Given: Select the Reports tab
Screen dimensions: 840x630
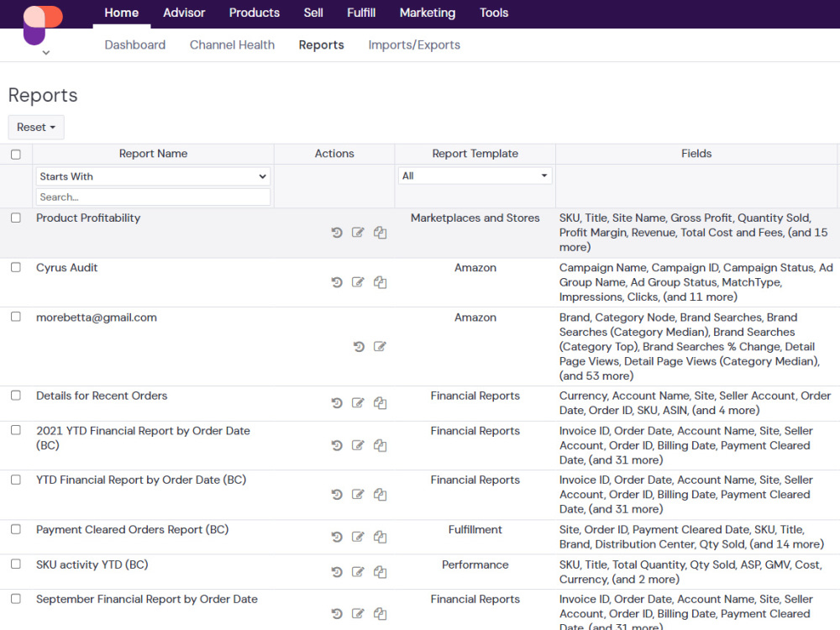Looking at the screenshot, I should (322, 45).
